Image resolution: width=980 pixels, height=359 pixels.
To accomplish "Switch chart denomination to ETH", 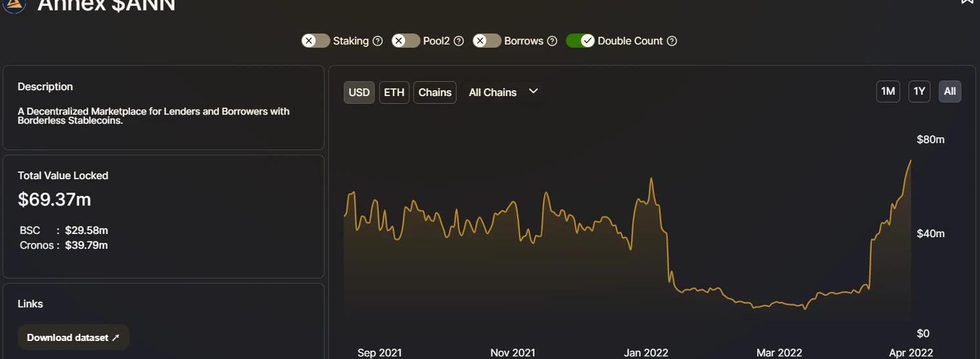I will (394, 92).
